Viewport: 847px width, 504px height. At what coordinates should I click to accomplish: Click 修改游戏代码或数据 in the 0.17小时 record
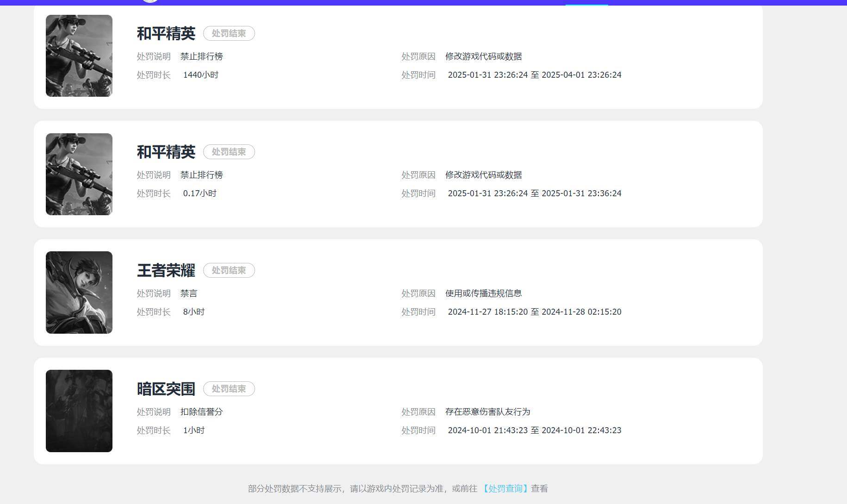pos(484,175)
